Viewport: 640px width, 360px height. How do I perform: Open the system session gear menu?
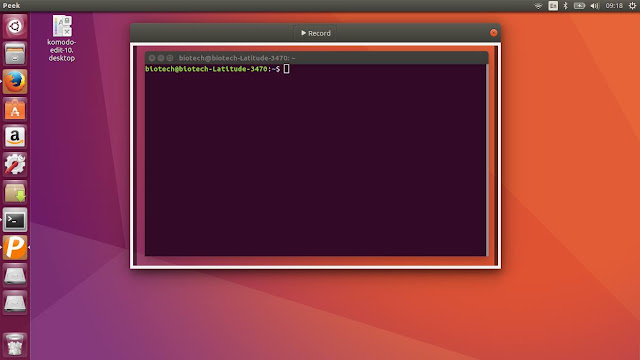(x=632, y=6)
